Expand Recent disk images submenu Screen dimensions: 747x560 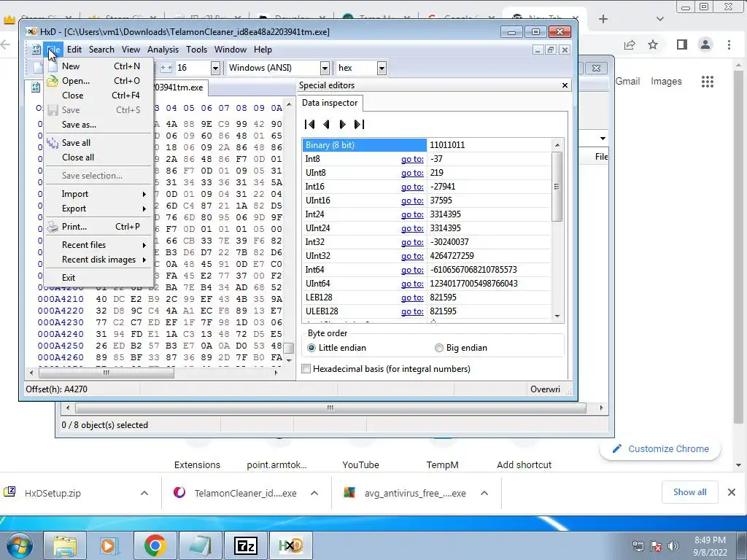pos(98,260)
